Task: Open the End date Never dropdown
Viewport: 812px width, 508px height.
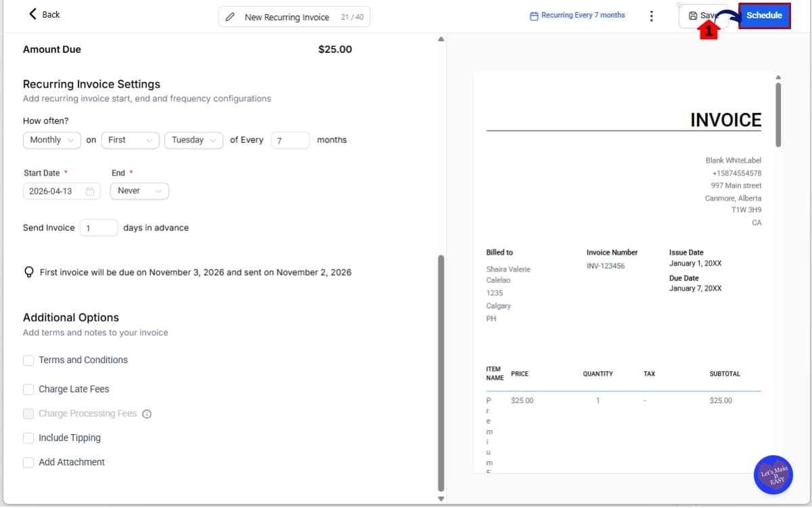Action: (x=139, y=191)
